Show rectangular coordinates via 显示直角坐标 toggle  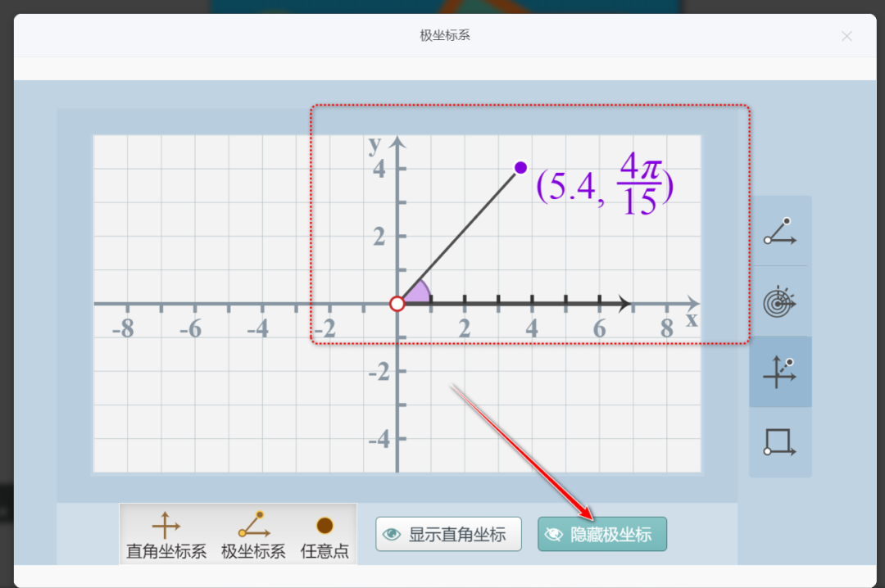[448, 534]
